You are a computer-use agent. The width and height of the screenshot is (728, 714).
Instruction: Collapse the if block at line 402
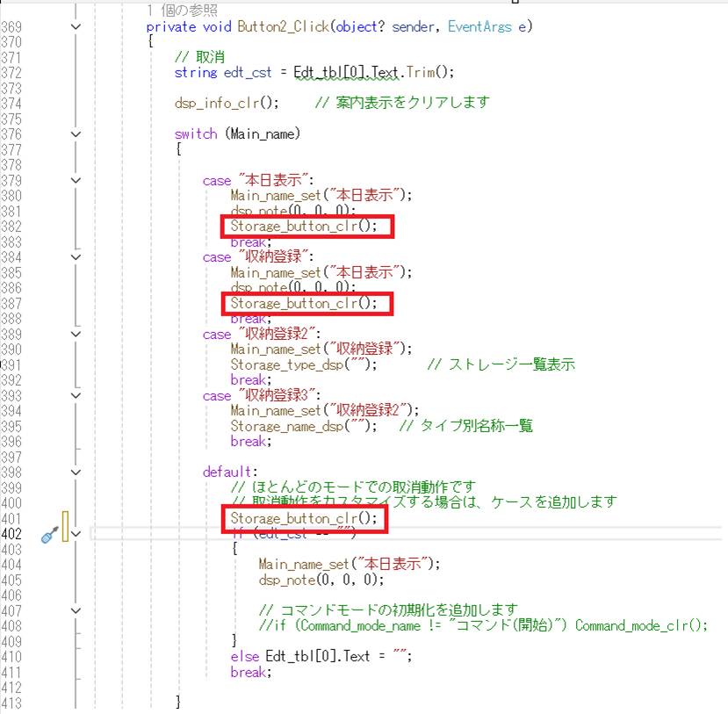point(76,533)
